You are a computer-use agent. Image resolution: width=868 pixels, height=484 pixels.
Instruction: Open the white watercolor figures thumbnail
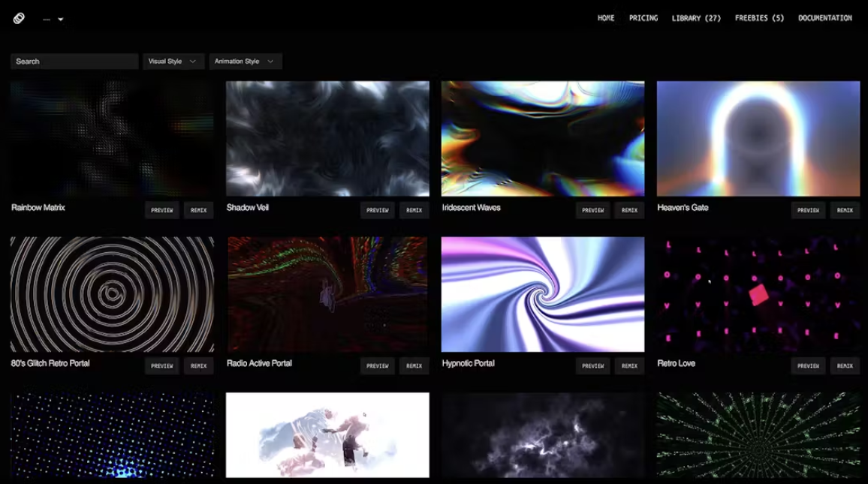(327, 435)
